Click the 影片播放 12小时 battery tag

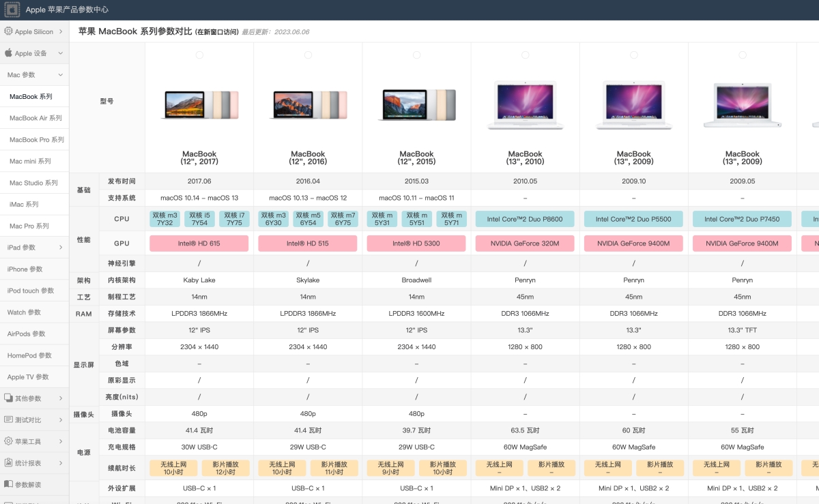[x=225, y=468]
